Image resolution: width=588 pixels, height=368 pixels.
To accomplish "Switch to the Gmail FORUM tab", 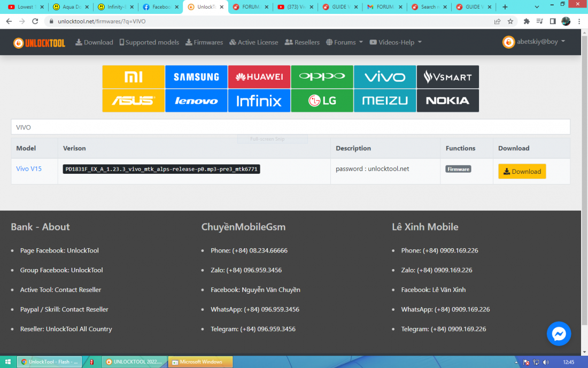I will coord(385,7).
